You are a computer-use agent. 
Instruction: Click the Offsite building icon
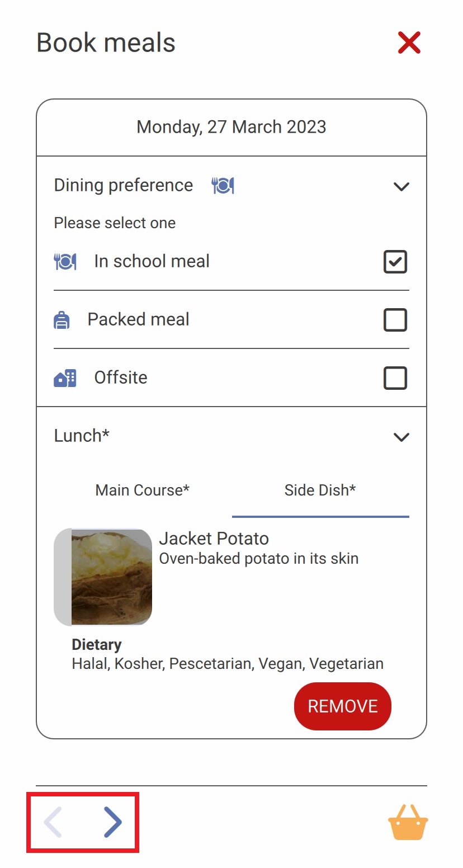[65, 378]
